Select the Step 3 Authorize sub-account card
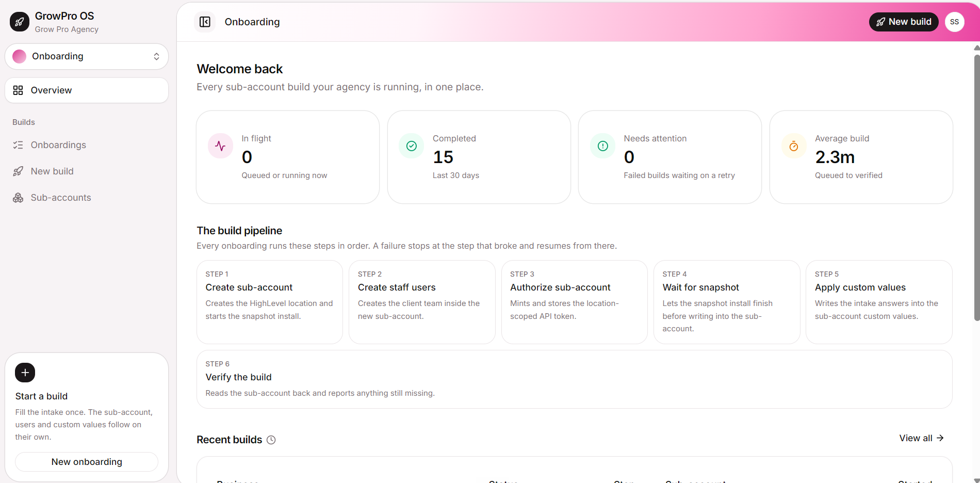Viewport: 980px width, 483px height. (575, 302)
